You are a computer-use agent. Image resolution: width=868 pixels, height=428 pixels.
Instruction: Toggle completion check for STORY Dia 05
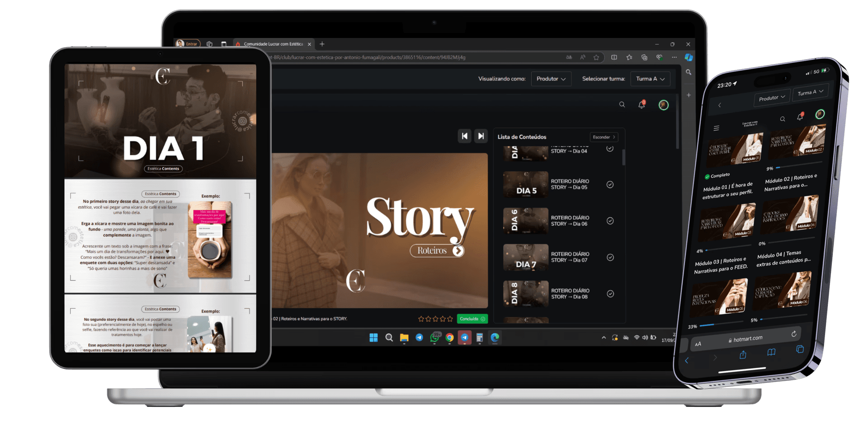(x=610, y=184)
